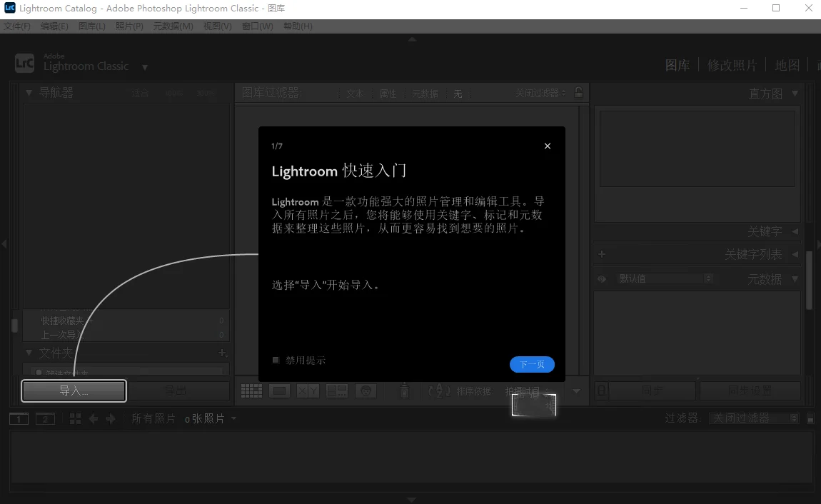Screen dimensions: 821x504
Task: Expand the 关键字列表 panel
Action: point(795,254)
